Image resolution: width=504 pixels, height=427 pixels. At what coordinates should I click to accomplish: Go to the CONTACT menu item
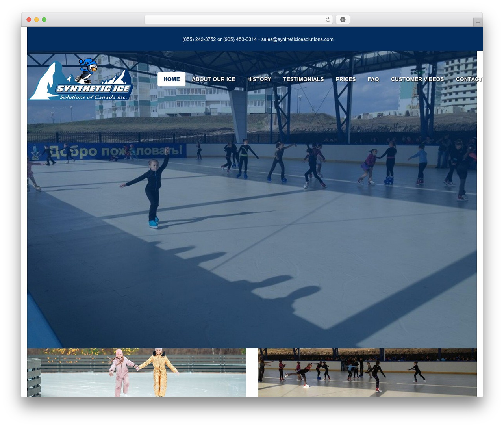tap(469, 79)
